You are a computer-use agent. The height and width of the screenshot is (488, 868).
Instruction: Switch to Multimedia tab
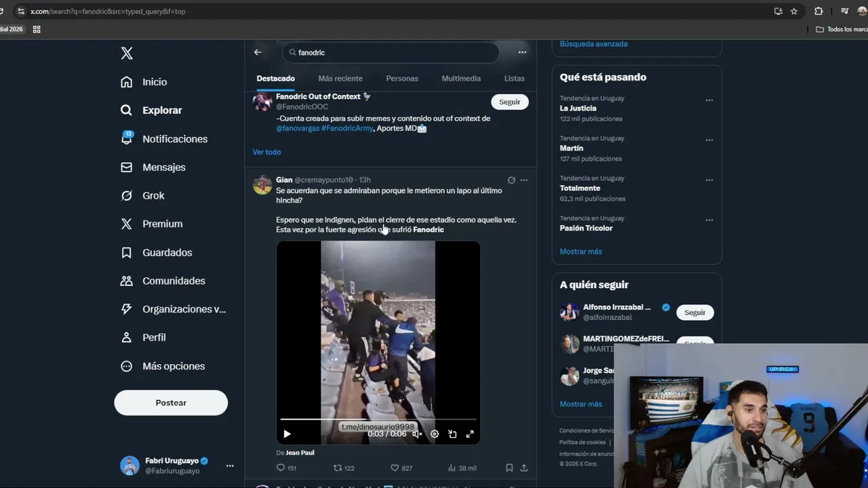461,79
